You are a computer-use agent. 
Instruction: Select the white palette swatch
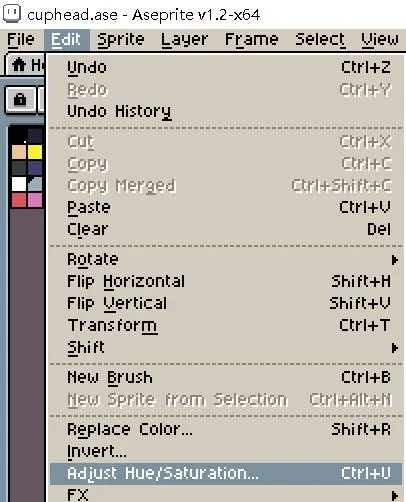click(19, 184)
